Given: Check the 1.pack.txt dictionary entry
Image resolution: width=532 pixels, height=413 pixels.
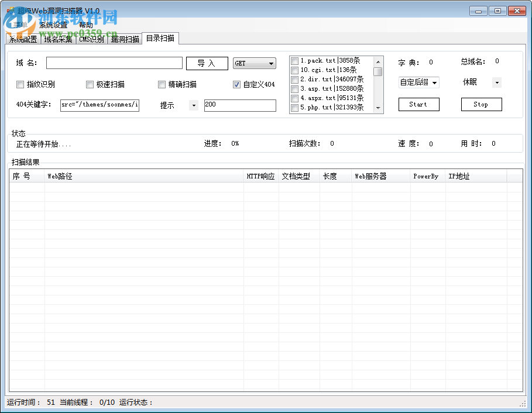Looking at the screenshot, I should (294, 60).
